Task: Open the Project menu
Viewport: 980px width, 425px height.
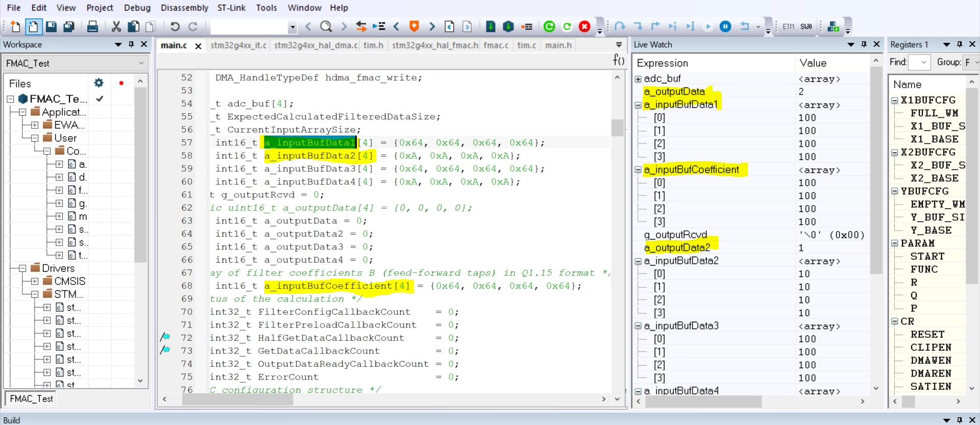Action: coord(100,8)
